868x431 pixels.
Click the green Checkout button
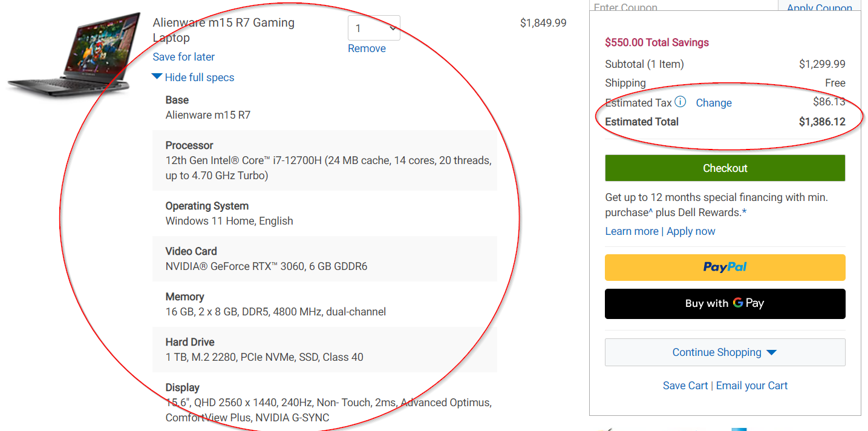[x=725, y=168]
